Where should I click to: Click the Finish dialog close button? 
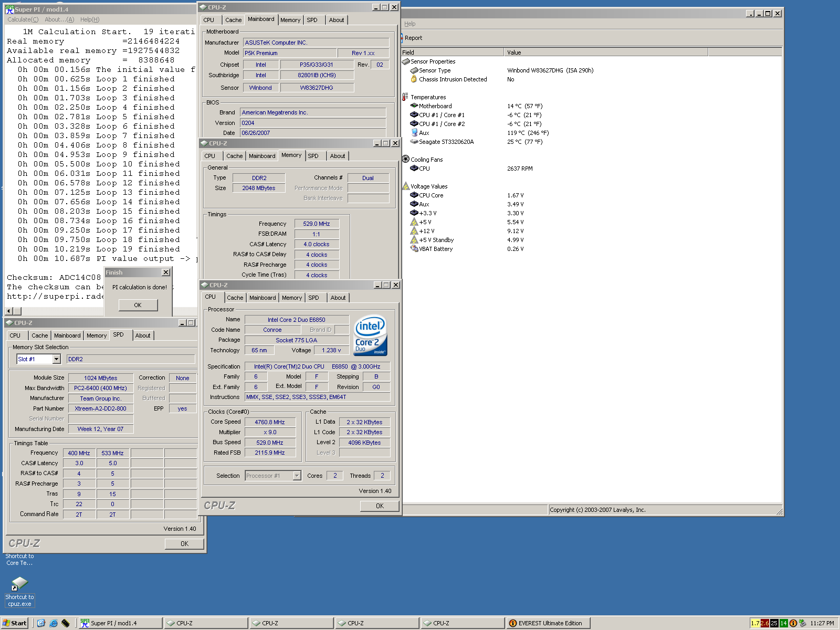(166, 272)
